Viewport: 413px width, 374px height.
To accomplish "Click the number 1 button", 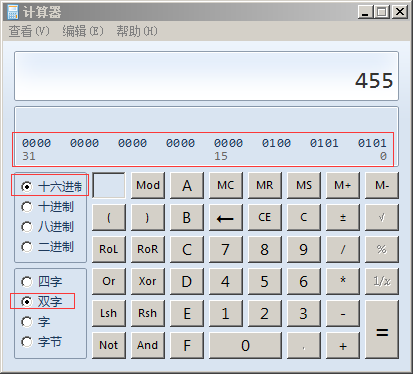I will click(226, 313).
